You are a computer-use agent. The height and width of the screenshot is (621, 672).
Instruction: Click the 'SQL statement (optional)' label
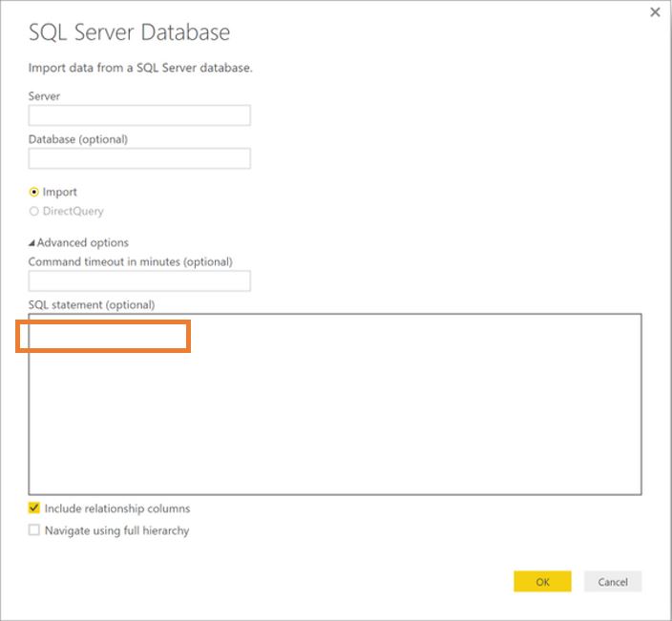pos(92,305)
